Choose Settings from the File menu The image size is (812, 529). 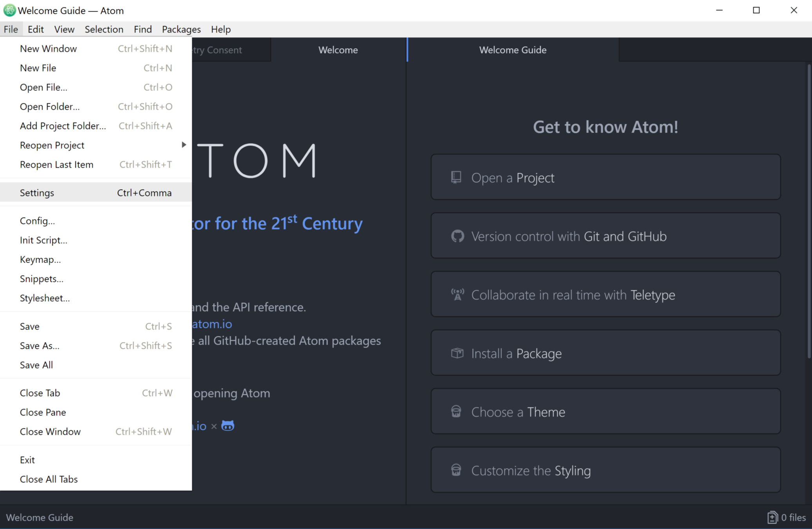(37, 193)
